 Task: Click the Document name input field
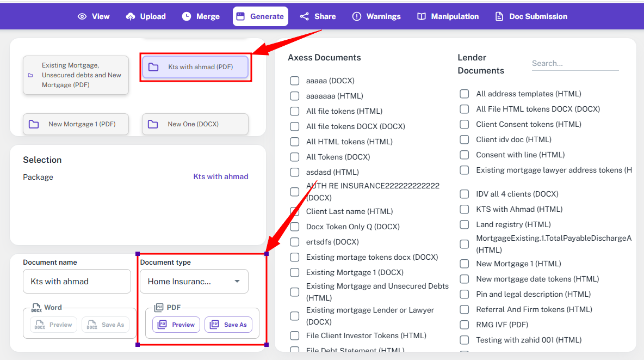click(x=77, y=282)
